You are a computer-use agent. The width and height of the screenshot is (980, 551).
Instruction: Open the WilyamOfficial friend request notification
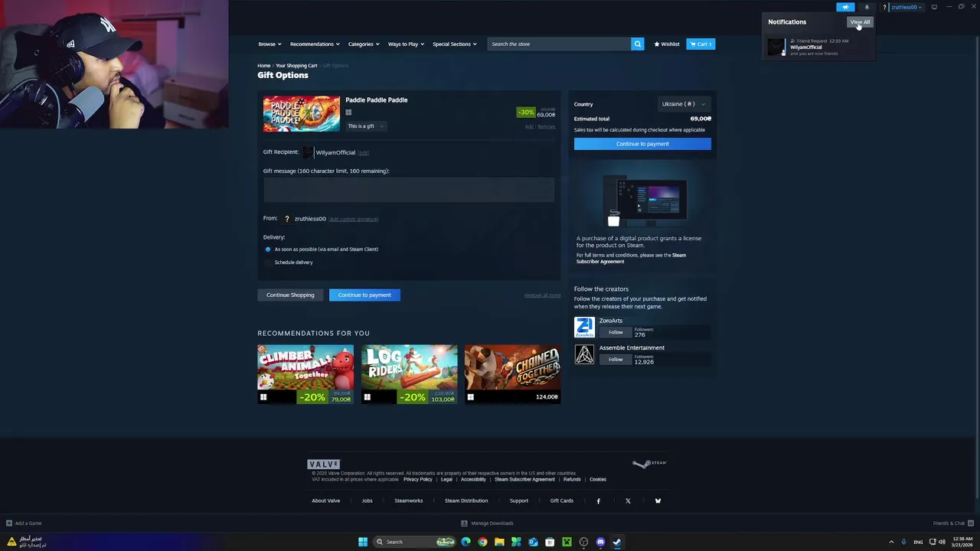[x=818, y=47]
